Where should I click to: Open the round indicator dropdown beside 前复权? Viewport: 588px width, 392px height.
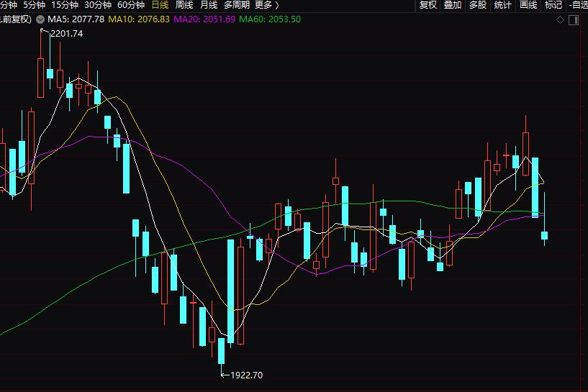40,19
